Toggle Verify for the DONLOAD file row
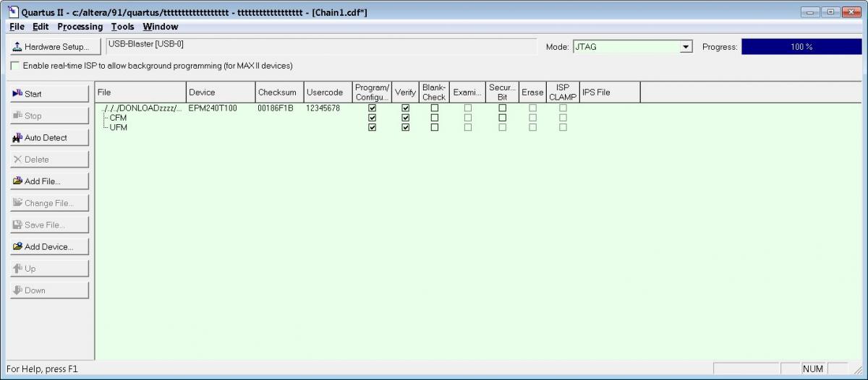 click(406, 108)
